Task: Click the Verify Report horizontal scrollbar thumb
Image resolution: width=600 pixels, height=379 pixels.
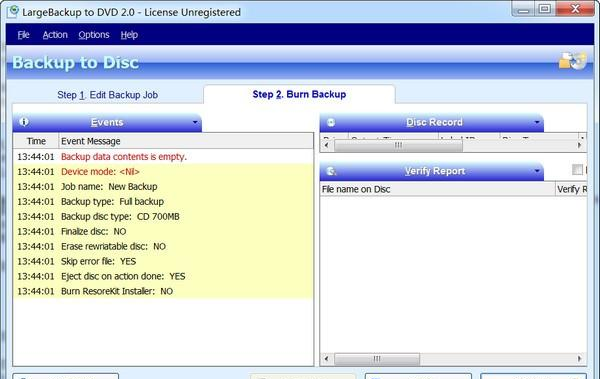Action: click(377, 359)
